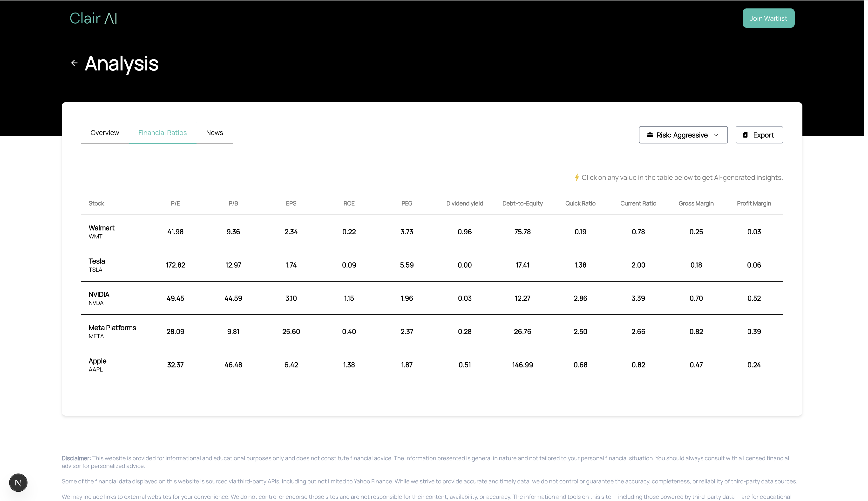Select the Financial Ratios tab

[162, 133]
